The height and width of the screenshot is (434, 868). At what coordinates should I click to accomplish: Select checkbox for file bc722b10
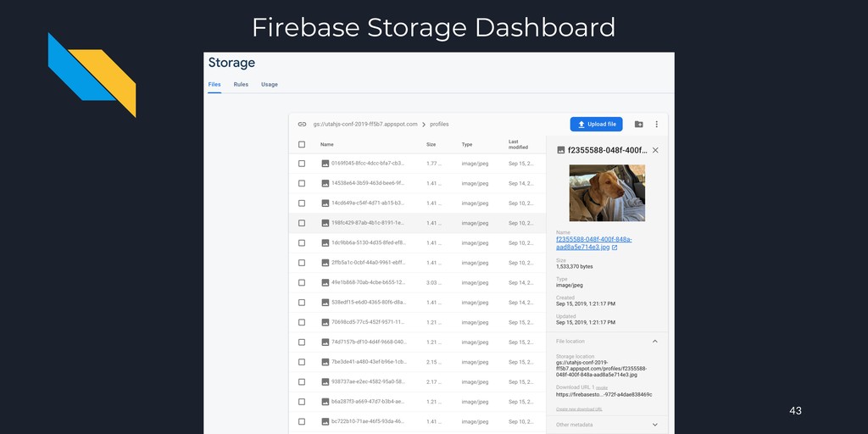[x=302, y=422]
